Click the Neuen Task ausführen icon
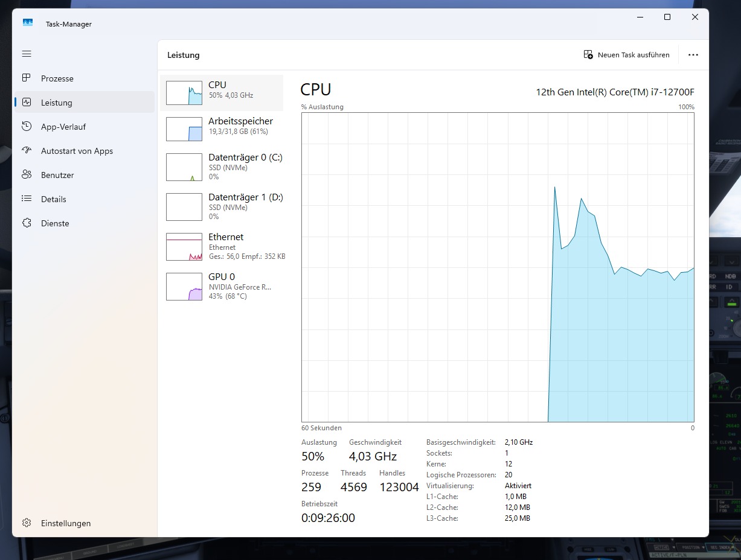Screen dimensions: 741x560 pos(588,55)
